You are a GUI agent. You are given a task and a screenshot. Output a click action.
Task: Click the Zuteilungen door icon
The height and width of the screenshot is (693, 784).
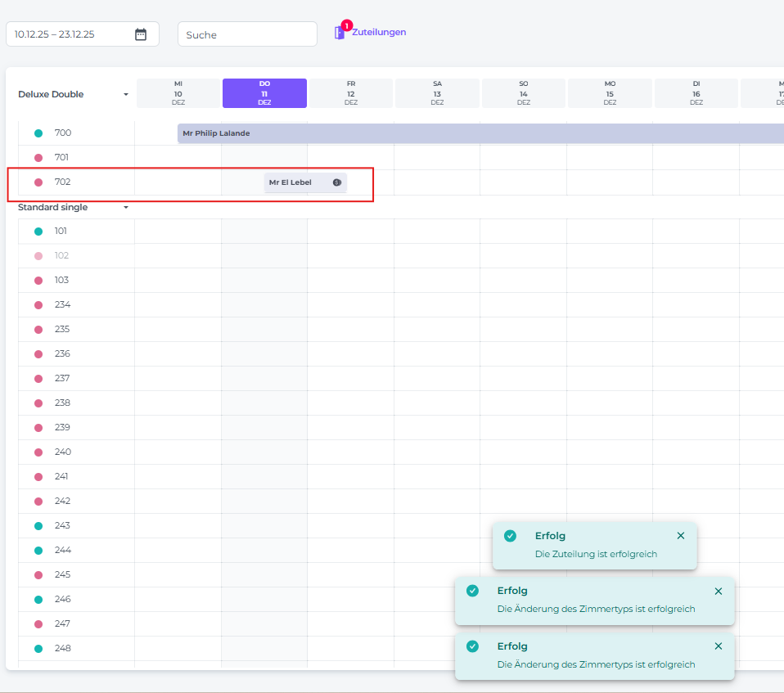click(x=340, y=33)
